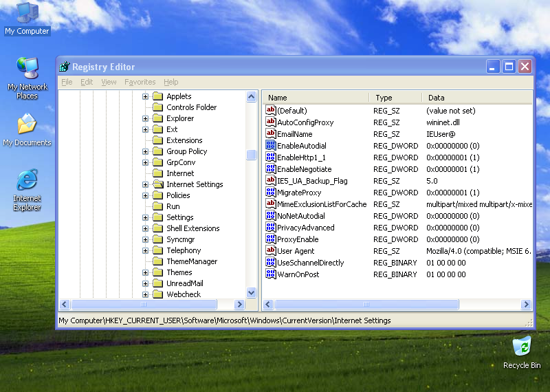Click the string icon beside IE5_UA_Backup_Flag

(x=270, y=180)
